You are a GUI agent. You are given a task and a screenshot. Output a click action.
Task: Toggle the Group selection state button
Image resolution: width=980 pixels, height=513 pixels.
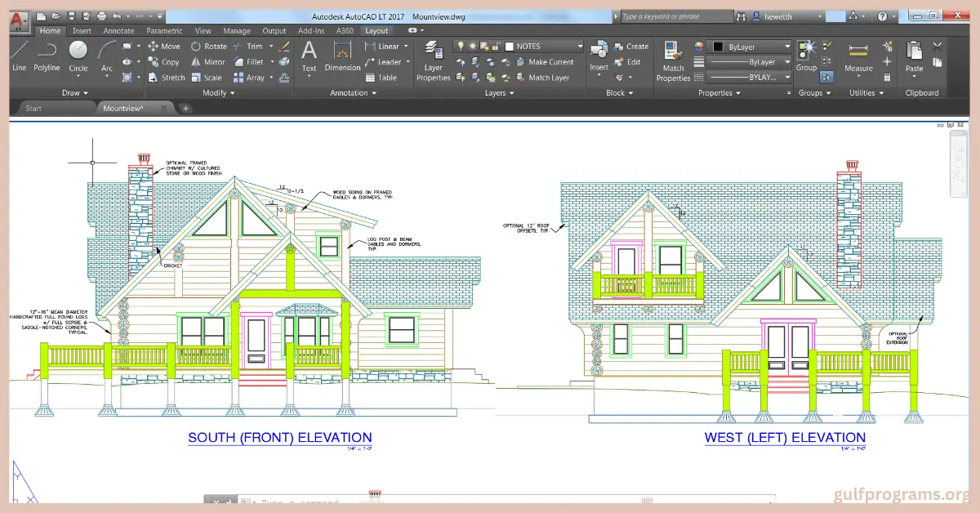pyautogui.click(x=826, y=76)
